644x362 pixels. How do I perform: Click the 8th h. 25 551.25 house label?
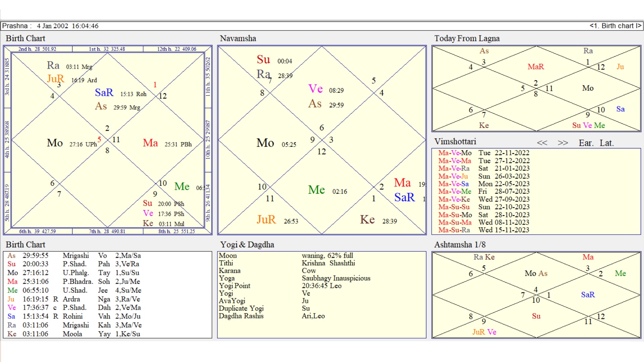(x=177, y=231)
